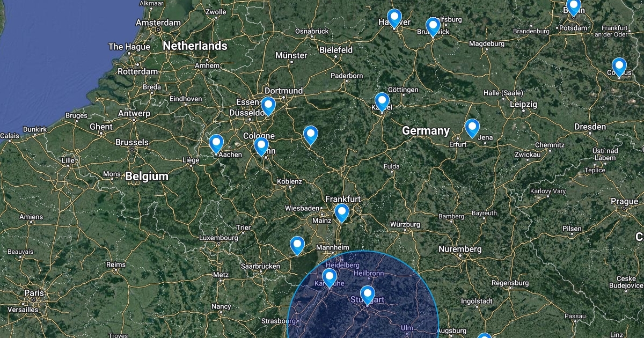Select the Aachen map pin
The width and height of the screenshot is (644, 338).
point(216,144)
